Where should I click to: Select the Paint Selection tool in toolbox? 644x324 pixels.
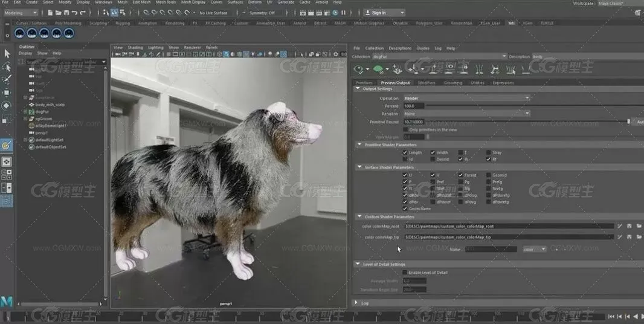tap(7, 79)
